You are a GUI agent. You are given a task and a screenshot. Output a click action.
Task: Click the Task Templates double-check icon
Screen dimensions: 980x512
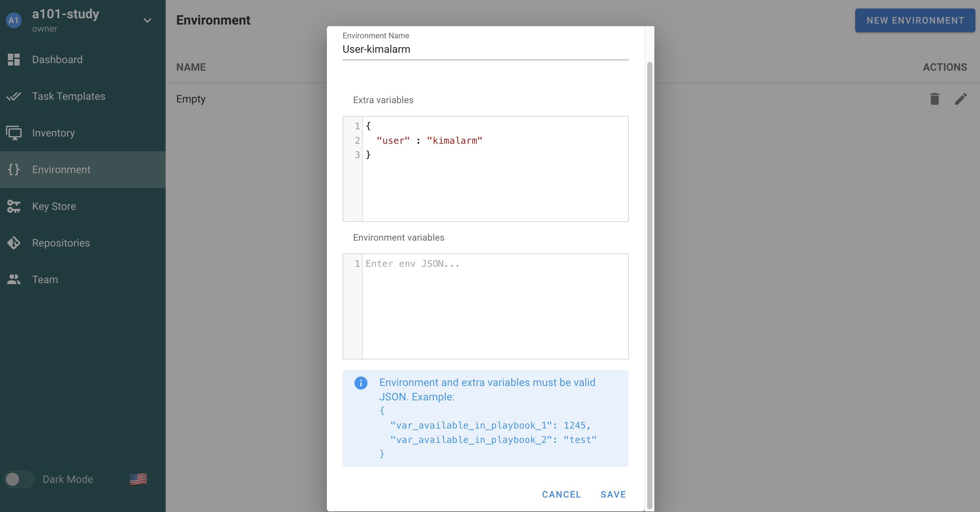click(x=14, y=96)
